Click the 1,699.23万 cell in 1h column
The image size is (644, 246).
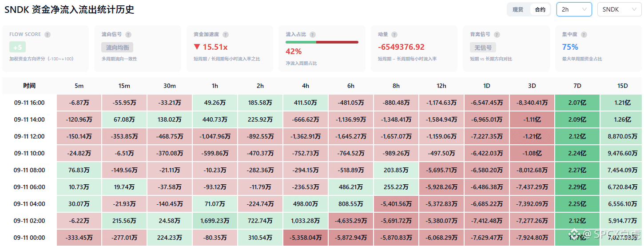coord(215,221)
